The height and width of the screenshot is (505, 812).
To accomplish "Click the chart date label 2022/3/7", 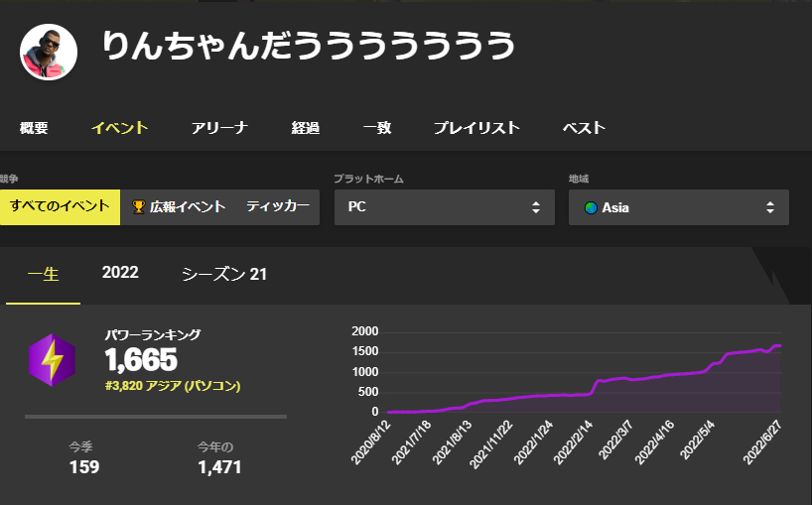I will pos(615,440).
